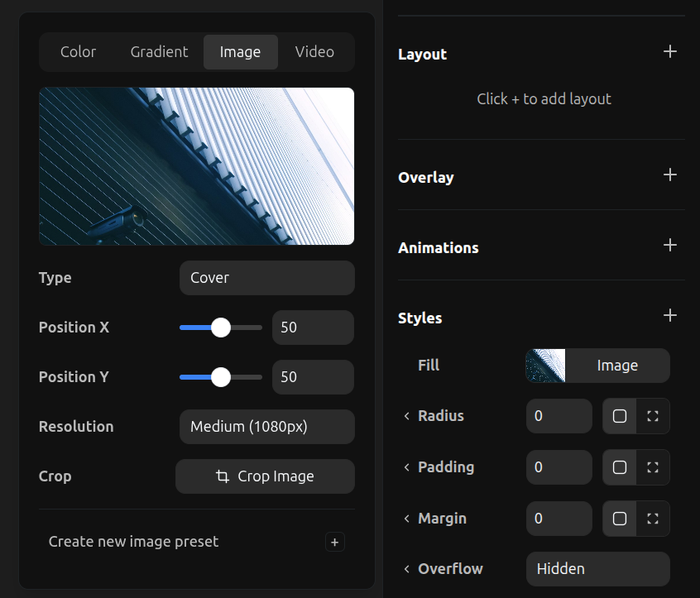Viewport: 700px width, 598px height.
Task: Click the plus icon beside Layout
Action: [670, 52]
